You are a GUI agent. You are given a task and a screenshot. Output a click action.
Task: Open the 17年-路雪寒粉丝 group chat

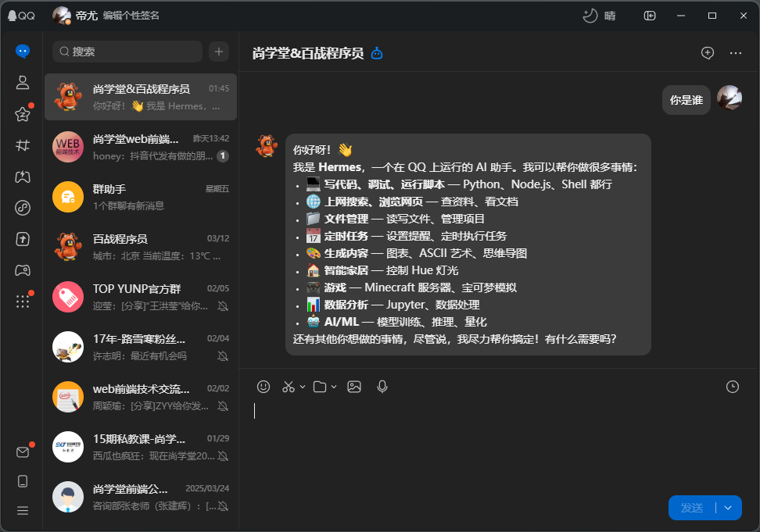141,347
